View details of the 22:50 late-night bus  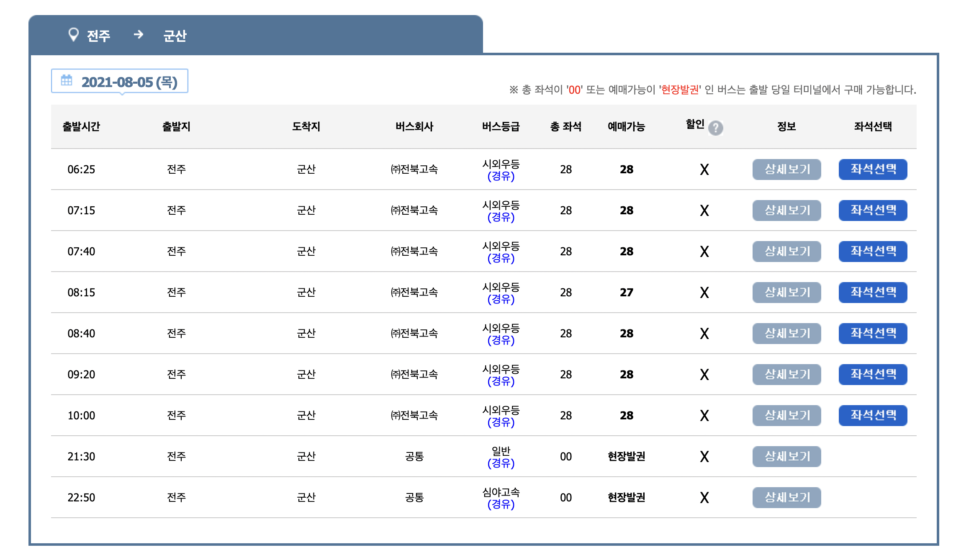[786, 497]
